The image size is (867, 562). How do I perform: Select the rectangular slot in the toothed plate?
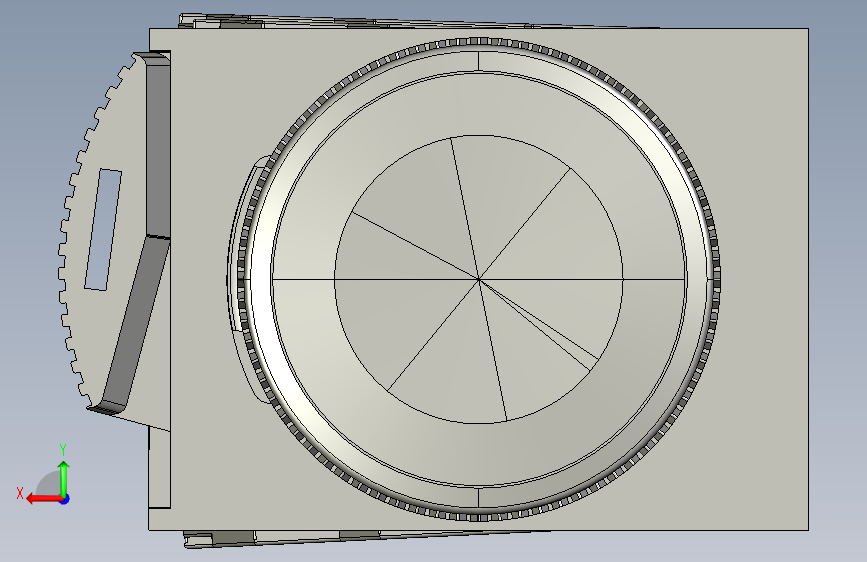pyautogui.click(x=103, y=230)
